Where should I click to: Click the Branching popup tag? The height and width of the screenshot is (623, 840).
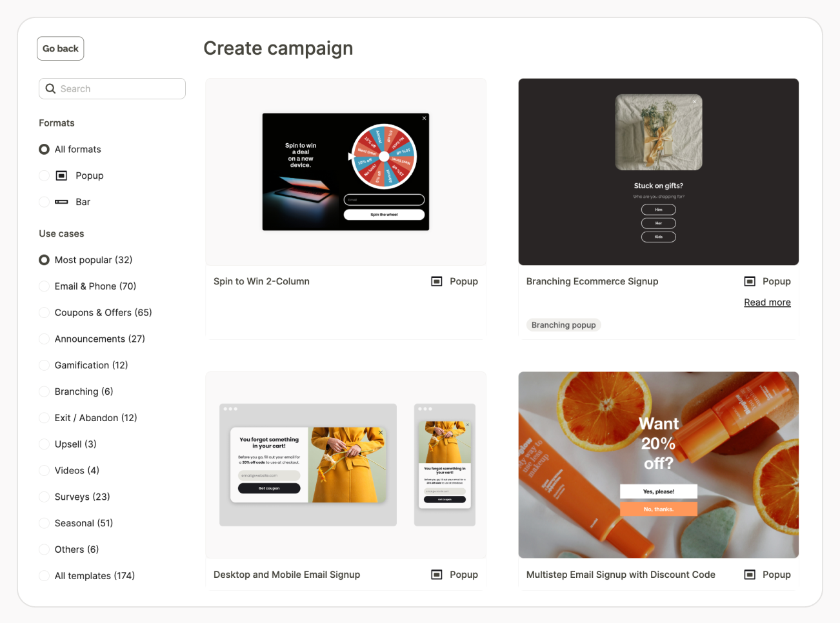click(563, 325)
